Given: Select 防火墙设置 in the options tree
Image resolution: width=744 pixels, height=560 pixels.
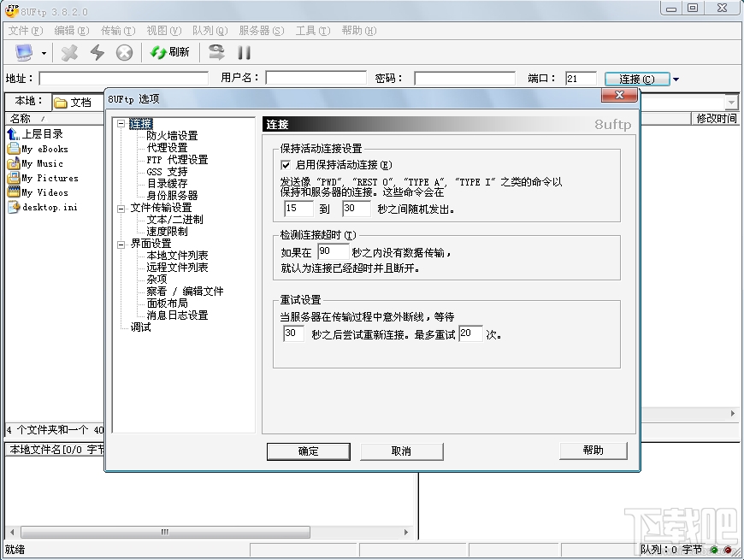Looking at the screenshot, I should point(172,136).
